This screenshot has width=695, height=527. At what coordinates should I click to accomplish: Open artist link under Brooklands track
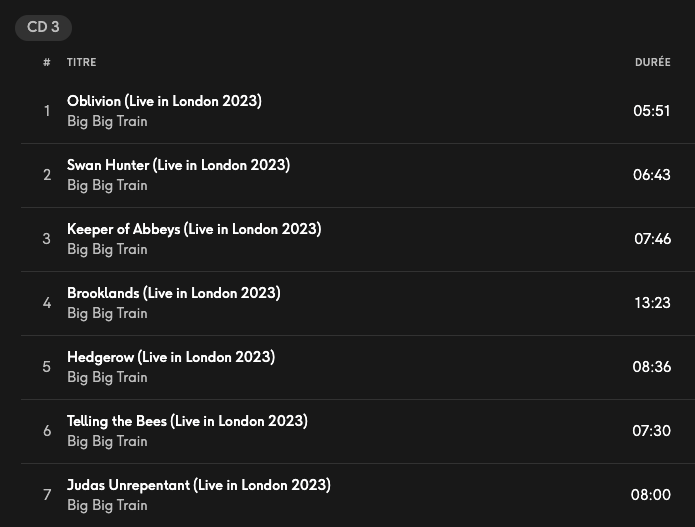[x=107, y=314]
